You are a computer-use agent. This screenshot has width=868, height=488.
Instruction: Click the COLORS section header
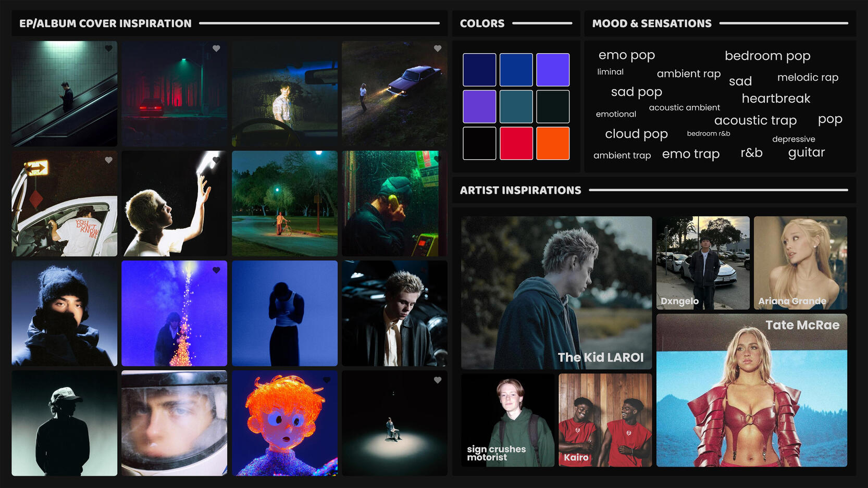[x=482, y=23]
